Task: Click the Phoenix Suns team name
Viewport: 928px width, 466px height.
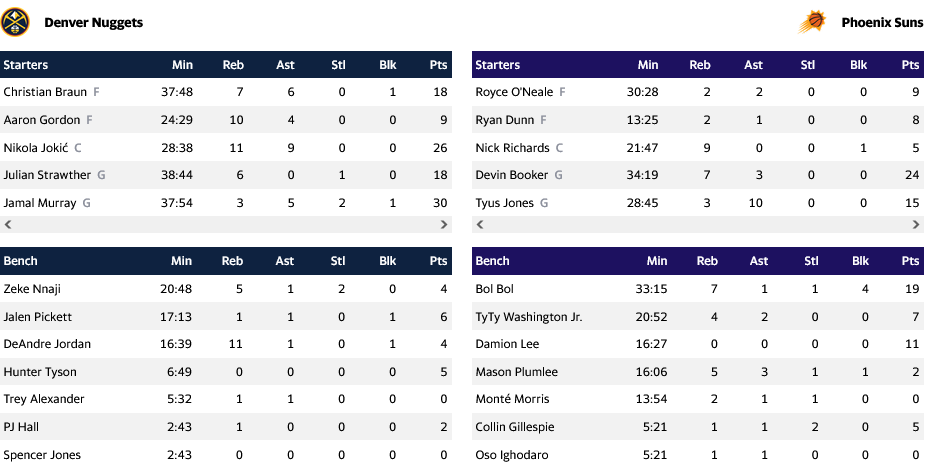Action: [x=882, y=22]
